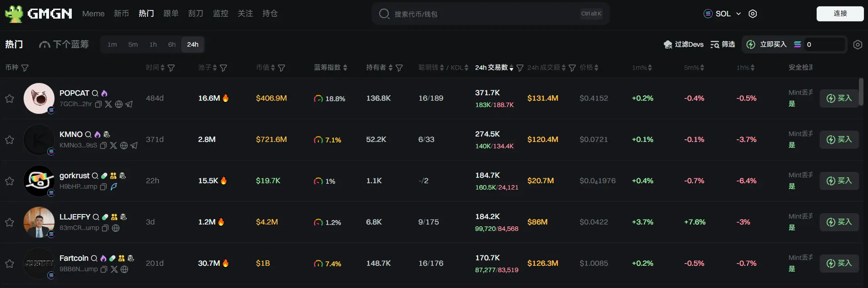Image resolution: width=868 pixels, height=288 pixels.
Task: Copy the LLJEFFY contract address
Action: (105, 228)
